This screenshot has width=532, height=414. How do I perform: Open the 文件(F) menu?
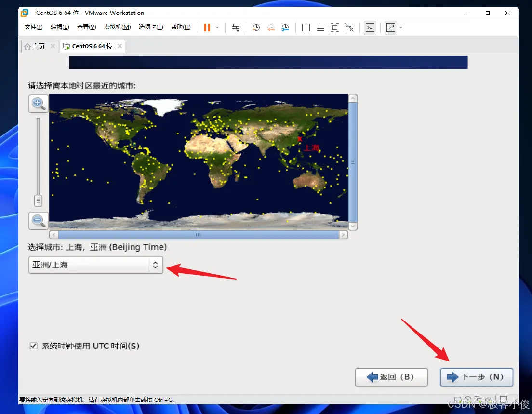click(x=34, y=27)
